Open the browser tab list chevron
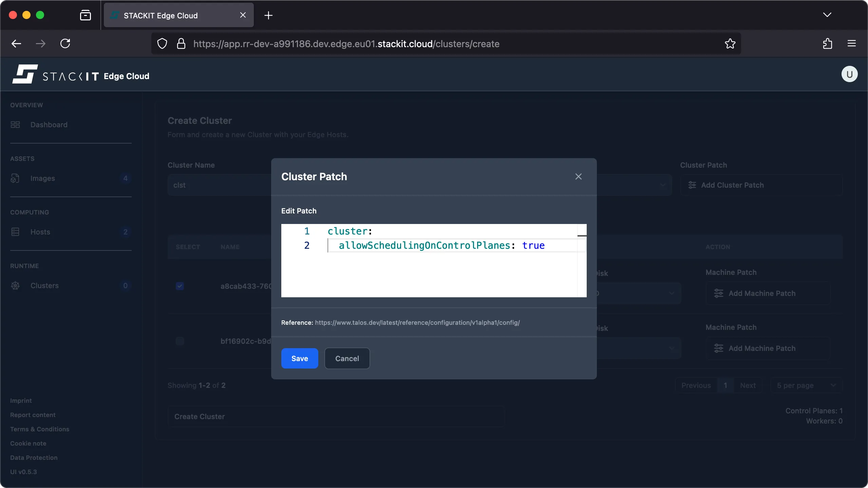Screen dimensions: 868x488 [x=827, y=15]
